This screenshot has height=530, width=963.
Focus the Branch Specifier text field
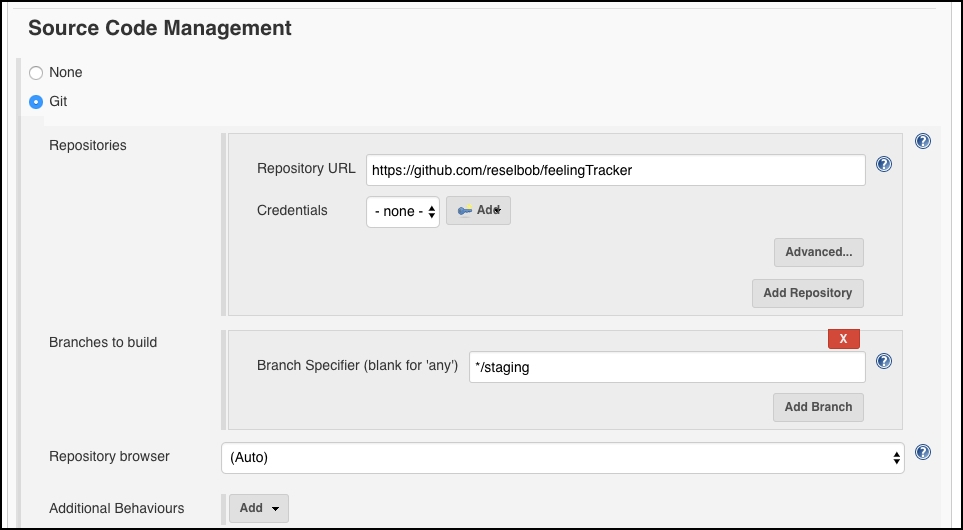point(668,367)
